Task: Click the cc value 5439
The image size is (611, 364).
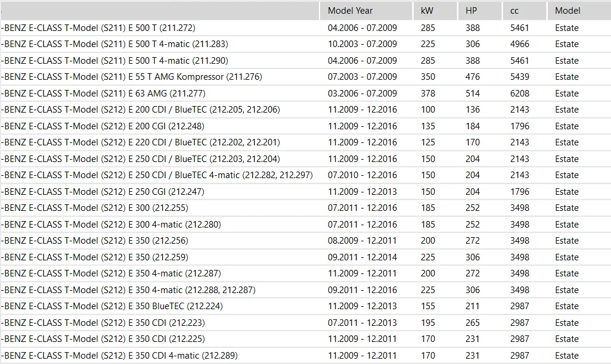Action: click(520, 77)
